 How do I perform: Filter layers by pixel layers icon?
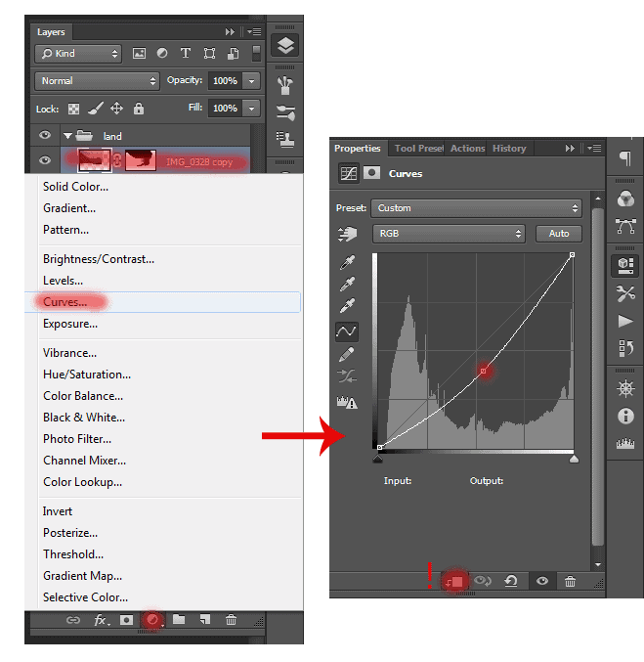tap(139, 53)
